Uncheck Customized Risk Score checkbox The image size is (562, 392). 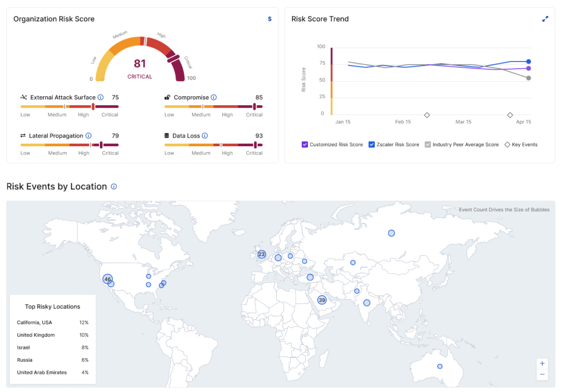pos(305,145)
